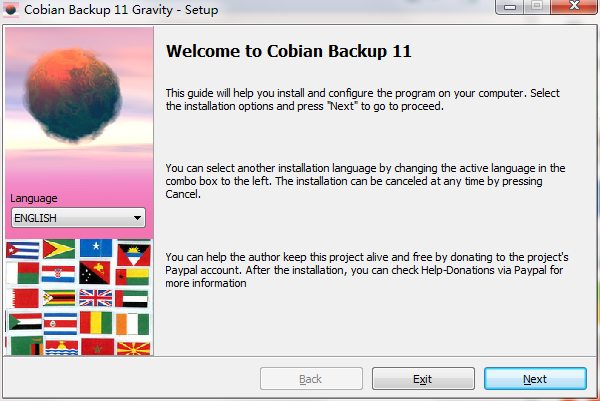600x401 pixels.
Task: Click the greyed-out Back button
Action: (311, 379)
